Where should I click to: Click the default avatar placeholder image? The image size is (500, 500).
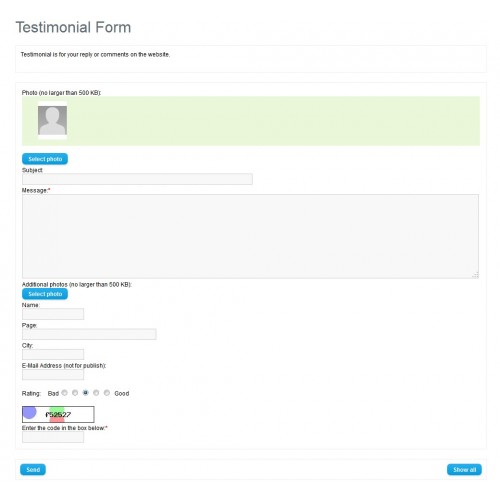coord(52,120)
